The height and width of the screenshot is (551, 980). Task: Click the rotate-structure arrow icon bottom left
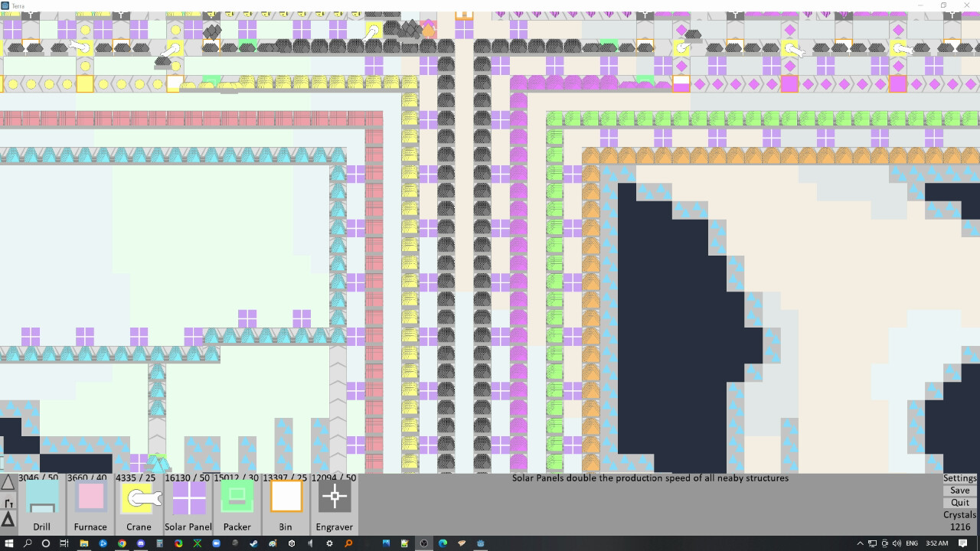tap(8, 503)
